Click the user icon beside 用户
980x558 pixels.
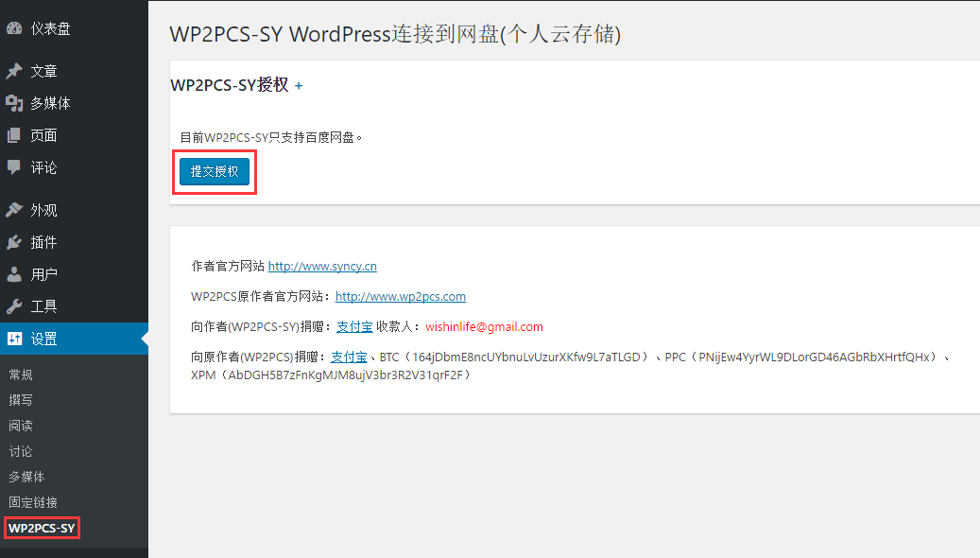pyautogui.click(x=14, y=274)
